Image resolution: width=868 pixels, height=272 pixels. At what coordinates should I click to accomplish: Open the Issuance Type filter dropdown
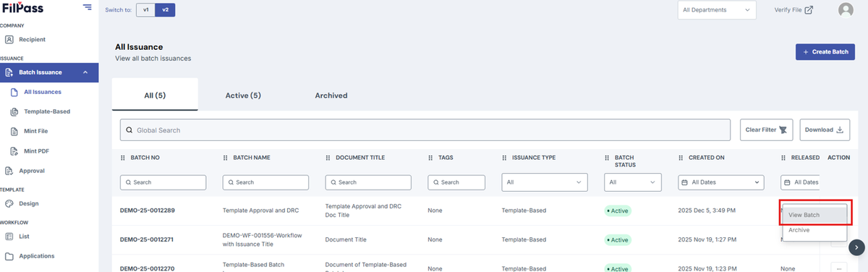point(545,182)
